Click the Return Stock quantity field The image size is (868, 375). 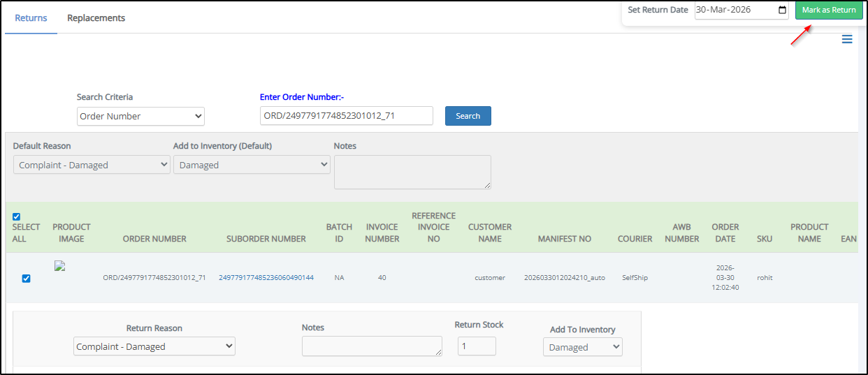[x=477, y=346]
